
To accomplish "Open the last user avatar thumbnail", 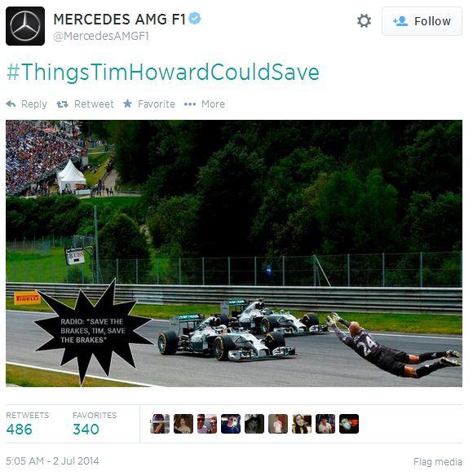I will click(x=349, y=424).
